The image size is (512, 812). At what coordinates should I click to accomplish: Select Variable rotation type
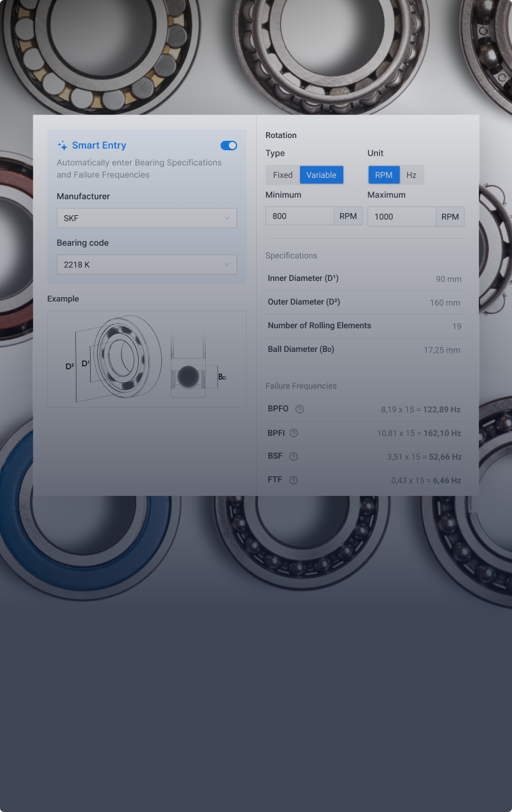pyautogui.click(x=321, y=175)
